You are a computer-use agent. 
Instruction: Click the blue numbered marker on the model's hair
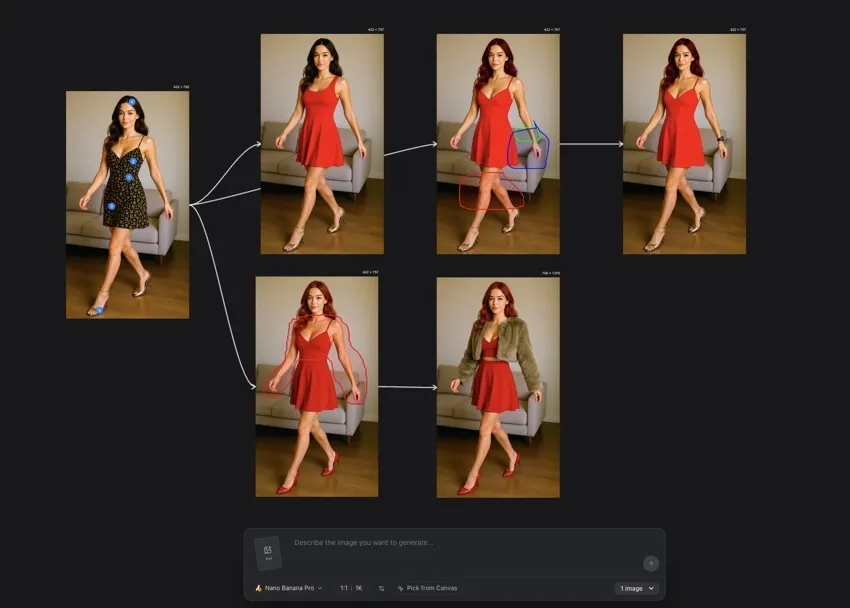[133, 100]
